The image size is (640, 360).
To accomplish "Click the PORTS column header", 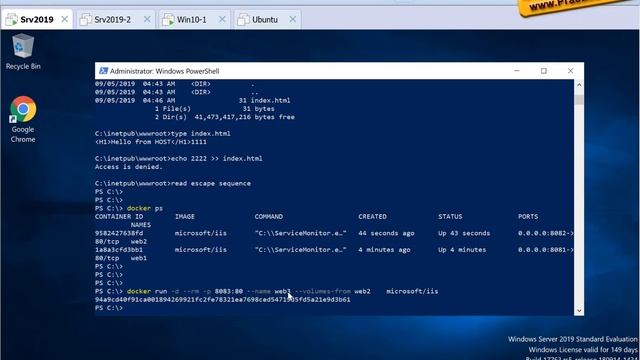I will pos(528,216).
